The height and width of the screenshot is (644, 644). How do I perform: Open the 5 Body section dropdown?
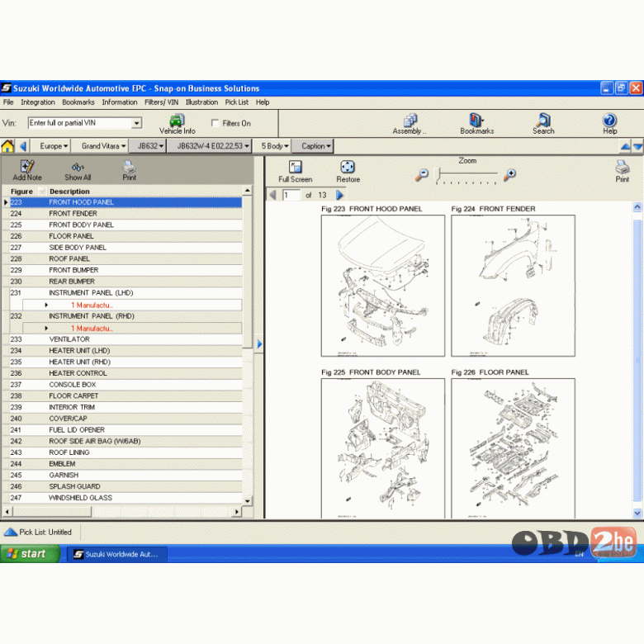coord(275,146)
